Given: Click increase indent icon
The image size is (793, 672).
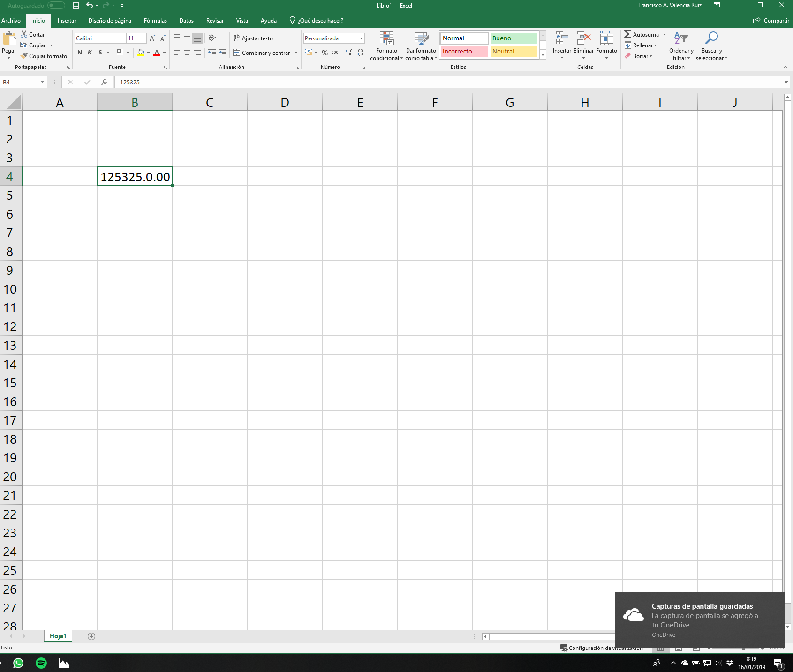Looking at the screenshot, I should pos(222,53).
